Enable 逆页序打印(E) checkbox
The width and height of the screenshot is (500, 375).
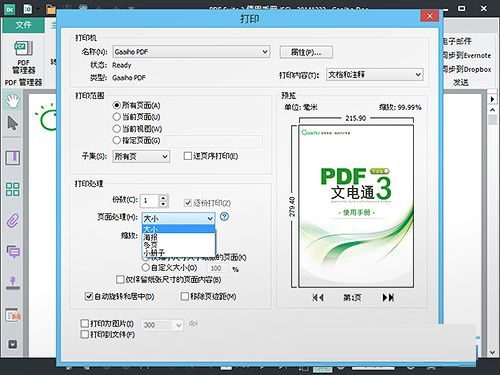tap(188, 156)
